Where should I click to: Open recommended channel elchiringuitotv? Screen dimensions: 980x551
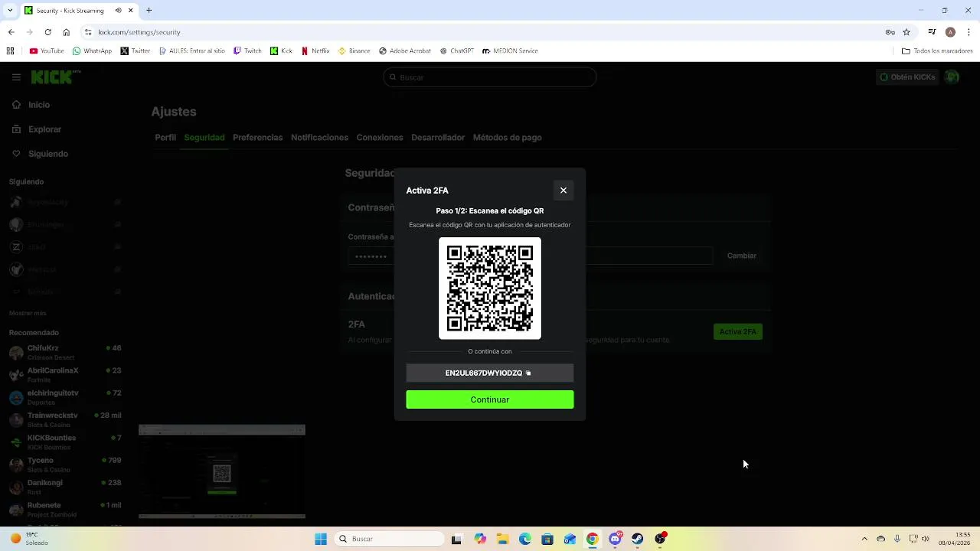click(65, 397)
